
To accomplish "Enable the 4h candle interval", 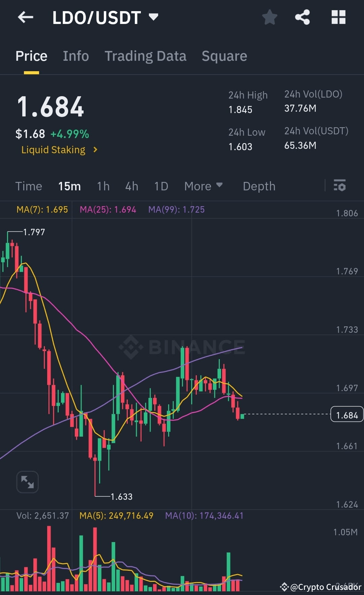I will click(131, 186).
